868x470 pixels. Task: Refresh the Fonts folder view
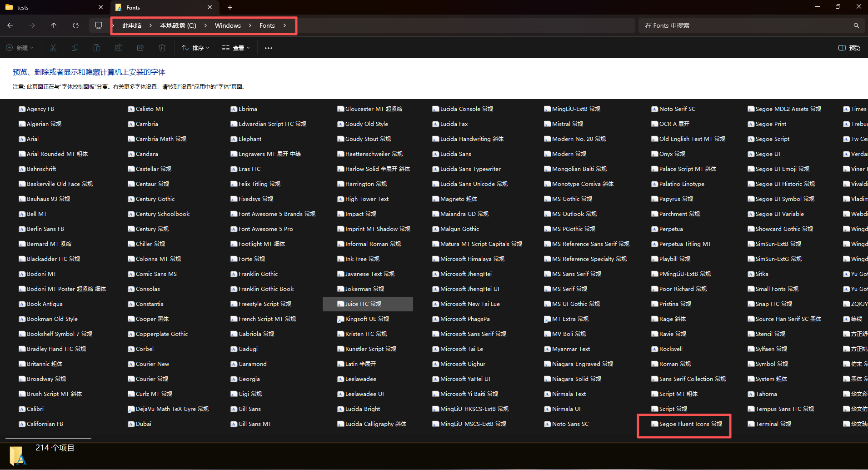tap(75, 25)
